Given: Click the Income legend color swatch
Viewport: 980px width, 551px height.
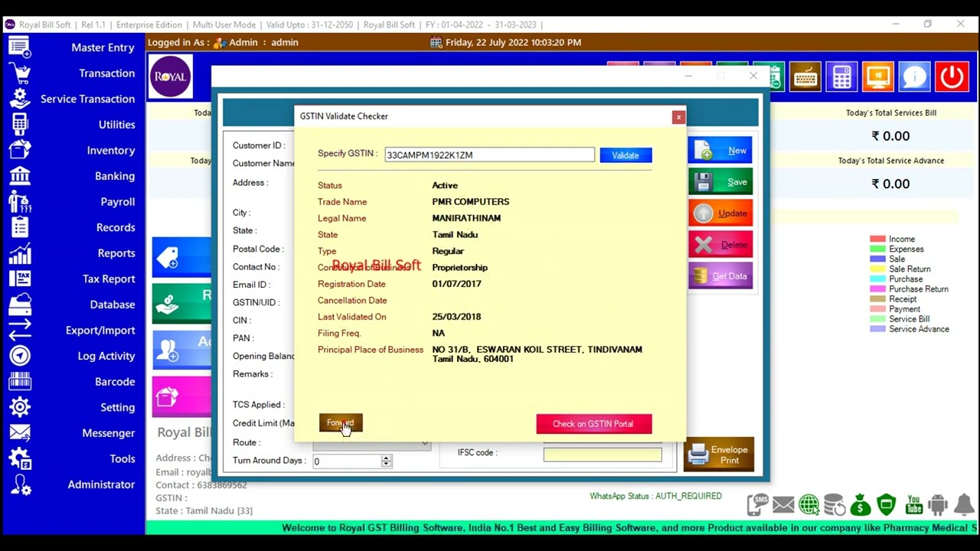Looking at the screenshot, I should (877, 240).
